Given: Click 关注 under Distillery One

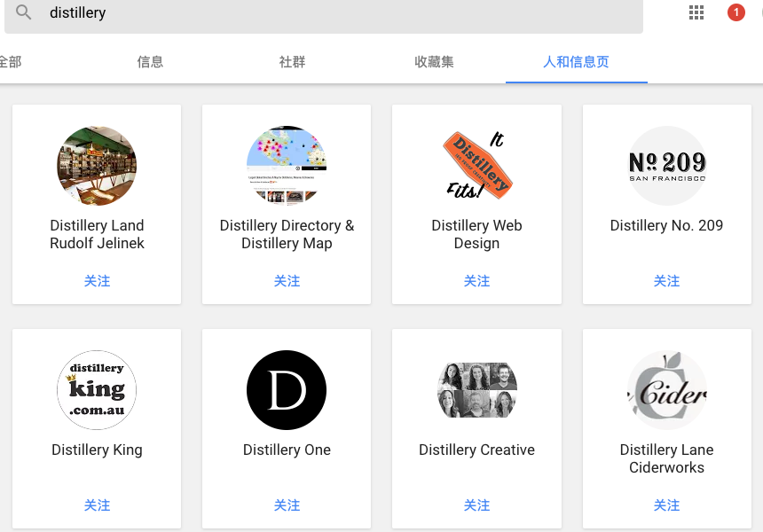Looking at the screenshot, I should (x=287, y=505).
